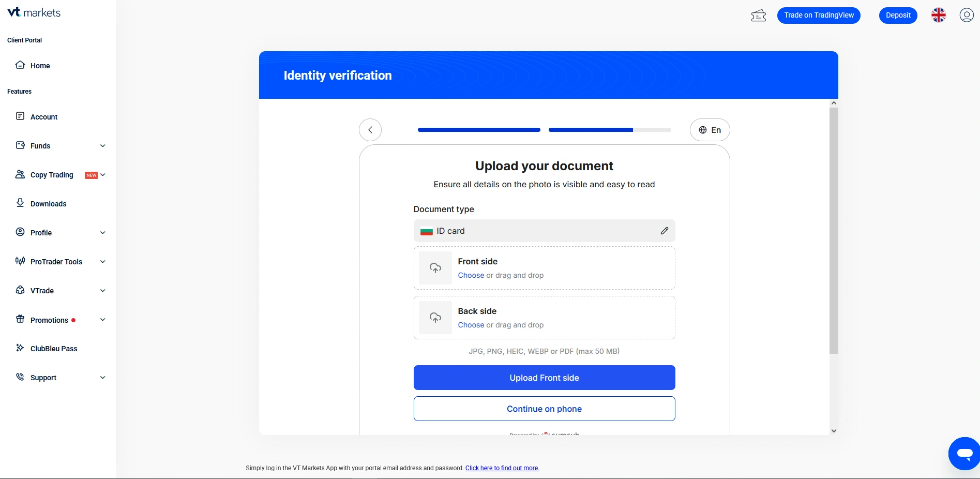This screenshot has width=980, height=479.
Task: Click the ticket coupon icon in header
Action: pos(758,16)
